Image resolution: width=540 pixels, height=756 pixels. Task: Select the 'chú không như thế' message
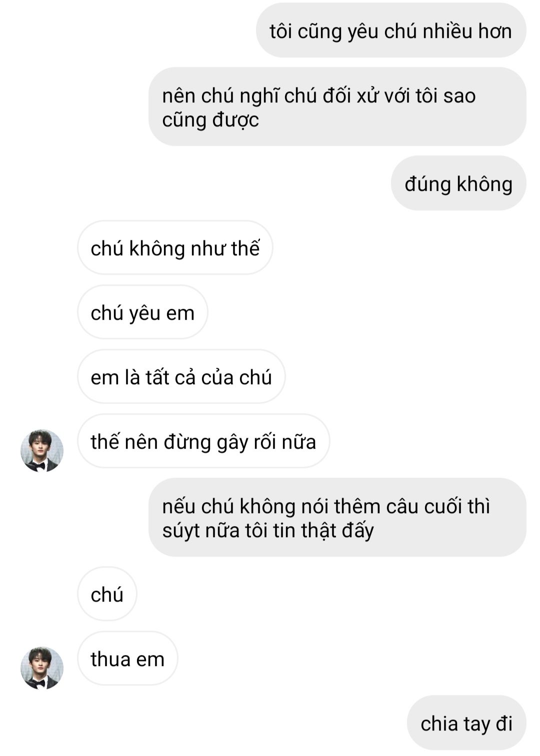(175, 248)
